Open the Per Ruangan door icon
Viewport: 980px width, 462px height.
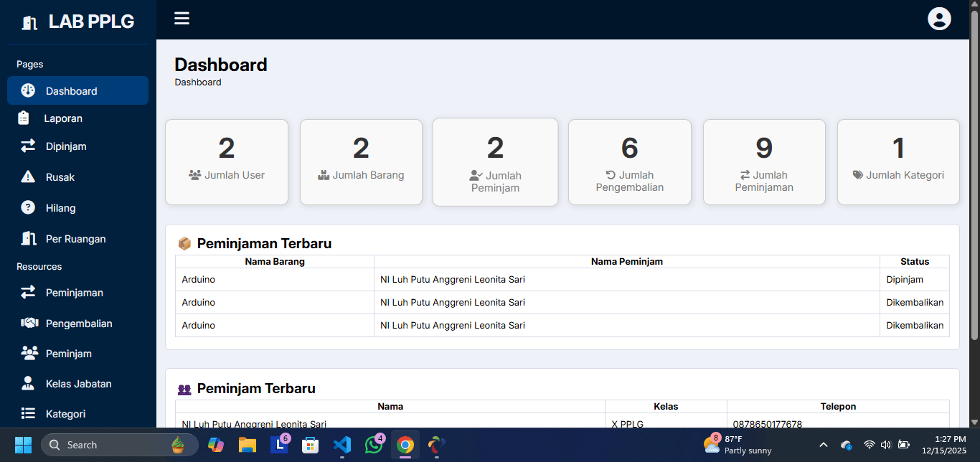click(x=29, y=239)
